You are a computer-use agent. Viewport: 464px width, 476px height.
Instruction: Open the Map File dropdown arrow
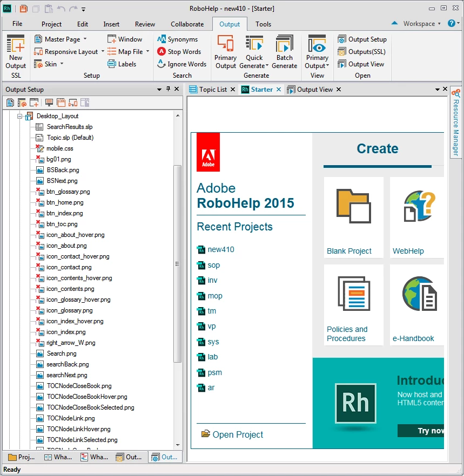point(147,51)
